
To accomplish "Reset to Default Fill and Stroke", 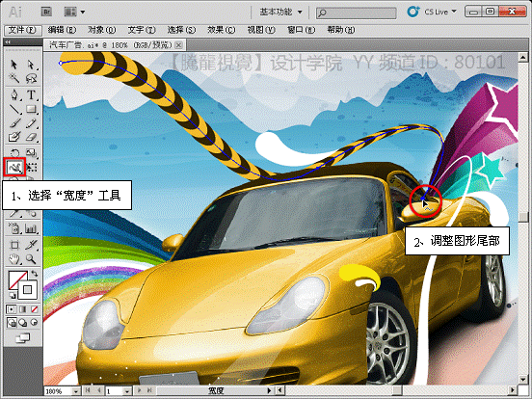I will click(x=12, y=295).
